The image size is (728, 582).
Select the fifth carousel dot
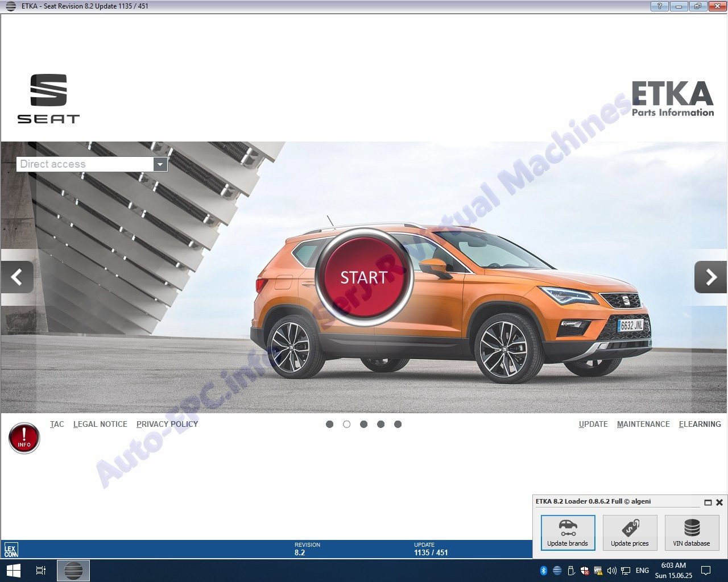[x=398, y=424]
